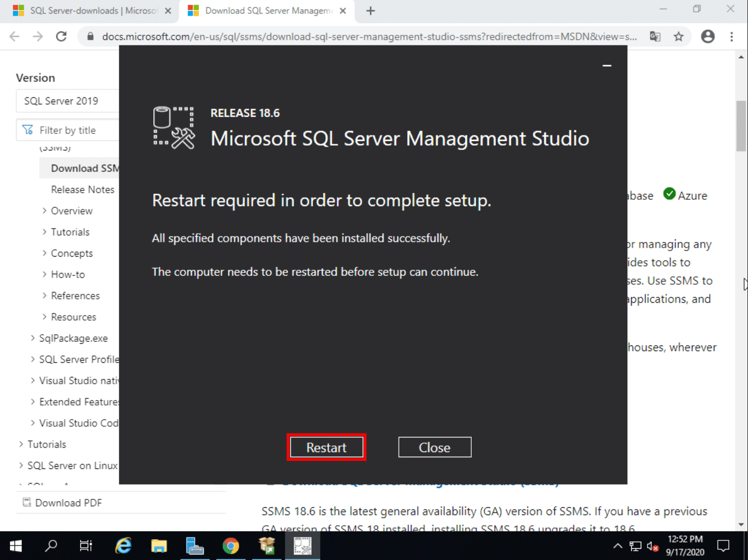The width and height of the screenshot is (748, 560).
Task: Expand SqlPackage.exe tree item
Action: pyautogui.click(x=33, y=338)
